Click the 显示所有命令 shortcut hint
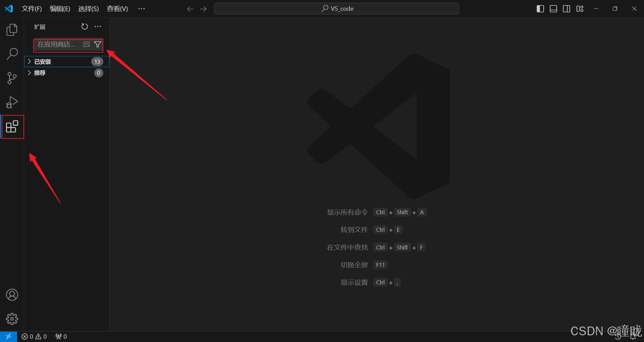Screen dimensions: 644x342 click(x=377, y=212)
